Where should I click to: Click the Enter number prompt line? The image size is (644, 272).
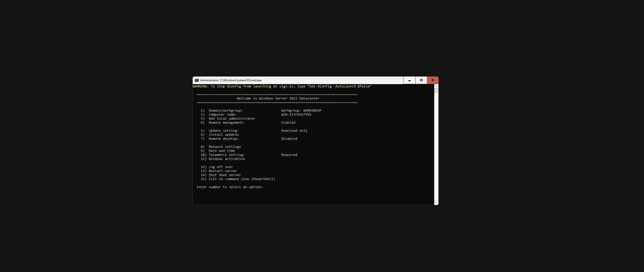229,187
